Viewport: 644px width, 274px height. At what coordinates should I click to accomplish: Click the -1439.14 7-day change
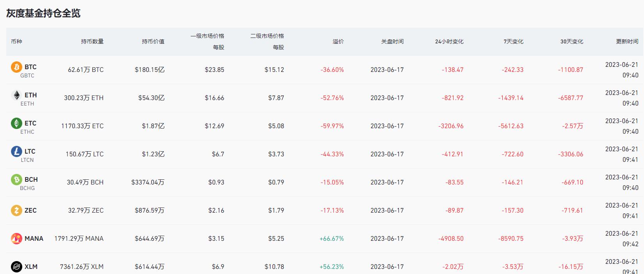pos(511,98)
